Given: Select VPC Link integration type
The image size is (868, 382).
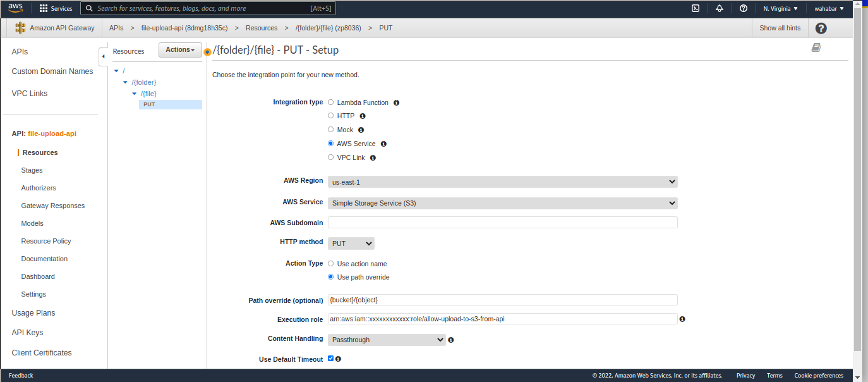Looking at the screenshot, I should (330, 157).
